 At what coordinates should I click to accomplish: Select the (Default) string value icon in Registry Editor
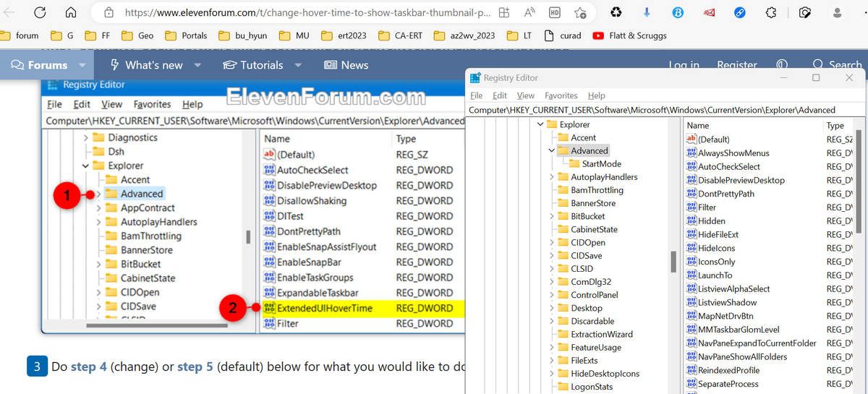691,140
